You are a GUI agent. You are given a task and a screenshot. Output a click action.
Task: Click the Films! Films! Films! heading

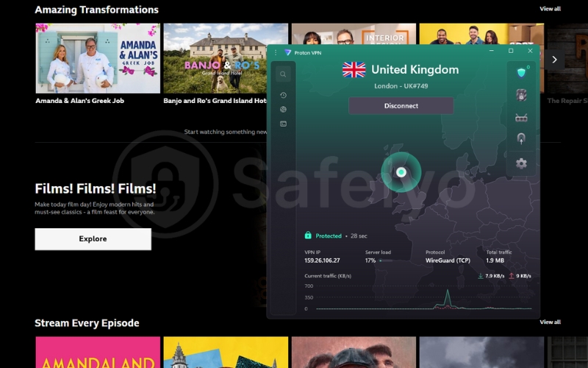tap(96, 188)
